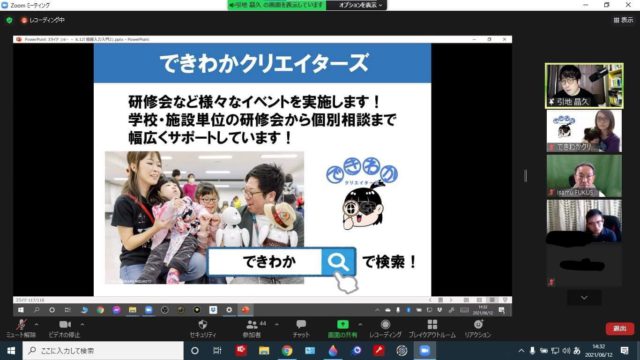The image size is (640, 360).
Task: Expand video options arrow beside camera
Action: (x=82, y=324)
